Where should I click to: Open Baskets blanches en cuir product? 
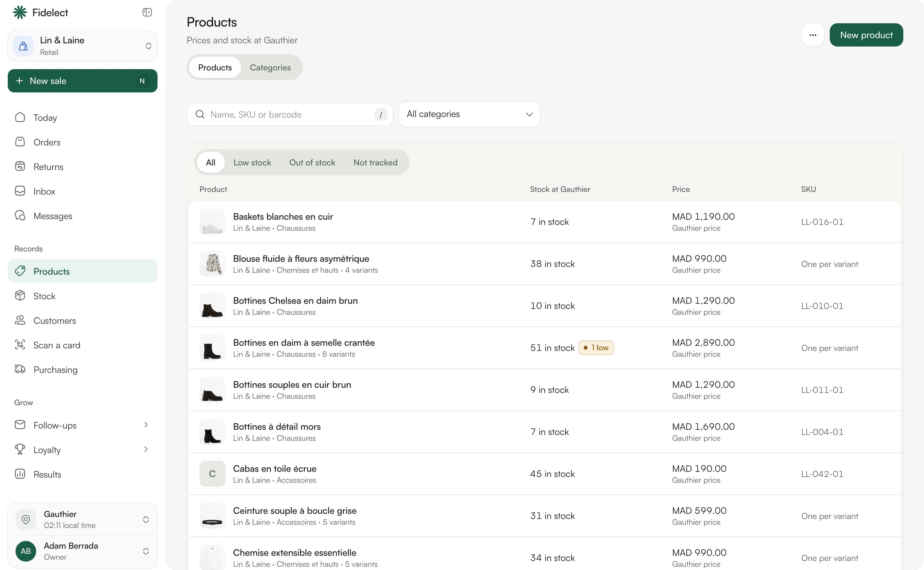pyautogui.click(x=545, y=222)
